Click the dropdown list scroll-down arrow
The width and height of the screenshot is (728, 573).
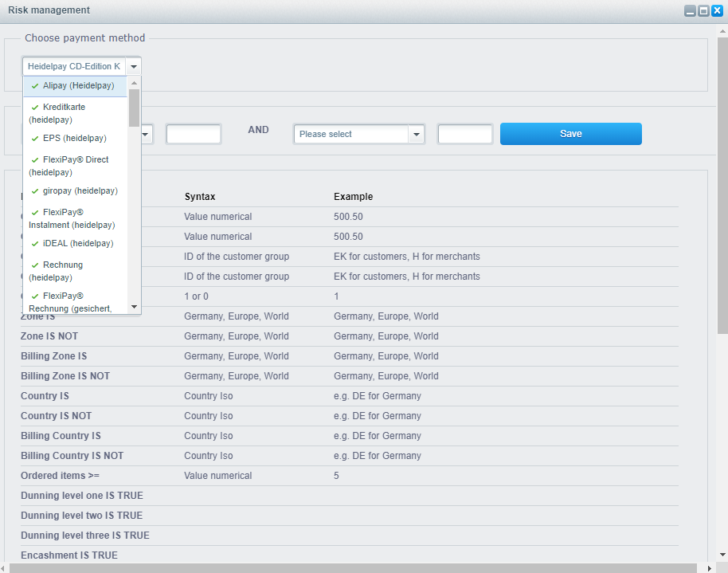tap(134, 307)
